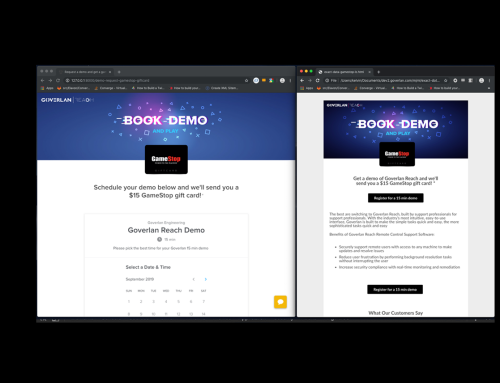This screenshot has width=500, height=383.
Task: Open 'Create XML Sitemap' bookmark in left browser
Action: pos(222,88)
